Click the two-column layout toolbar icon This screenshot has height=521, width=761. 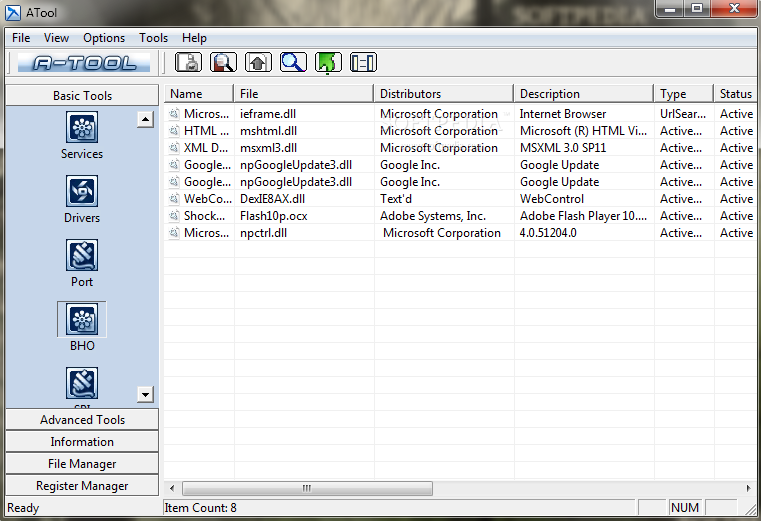coord(363,63)
